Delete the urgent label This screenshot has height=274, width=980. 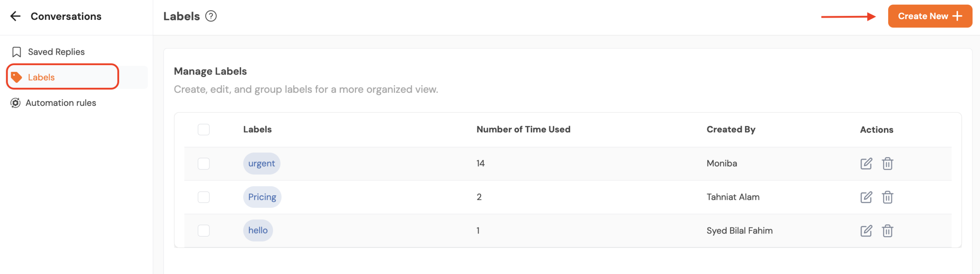click(887, 164)
